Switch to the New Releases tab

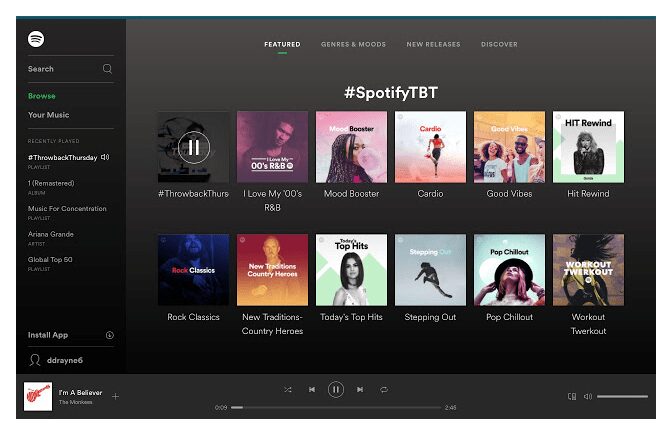(x=433, y=44)
